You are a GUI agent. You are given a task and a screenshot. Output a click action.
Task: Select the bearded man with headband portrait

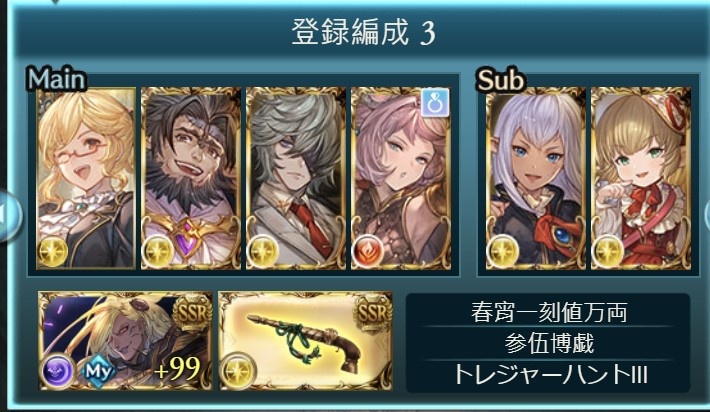191,178
